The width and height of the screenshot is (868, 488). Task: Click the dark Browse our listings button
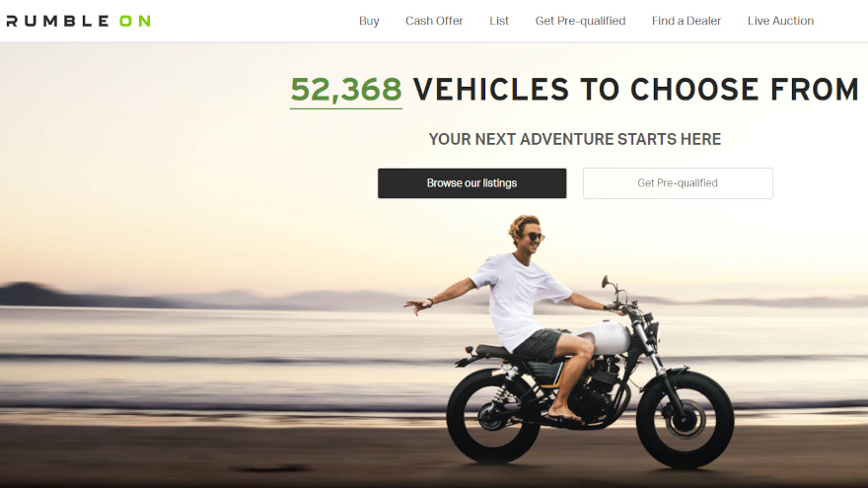[x=471, y=183]
